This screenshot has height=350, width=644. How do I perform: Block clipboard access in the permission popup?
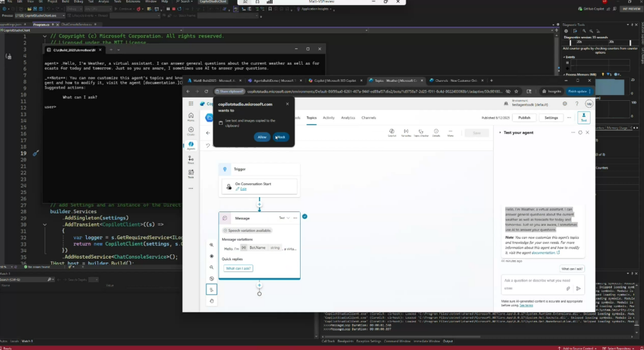[x=280, y=137]
